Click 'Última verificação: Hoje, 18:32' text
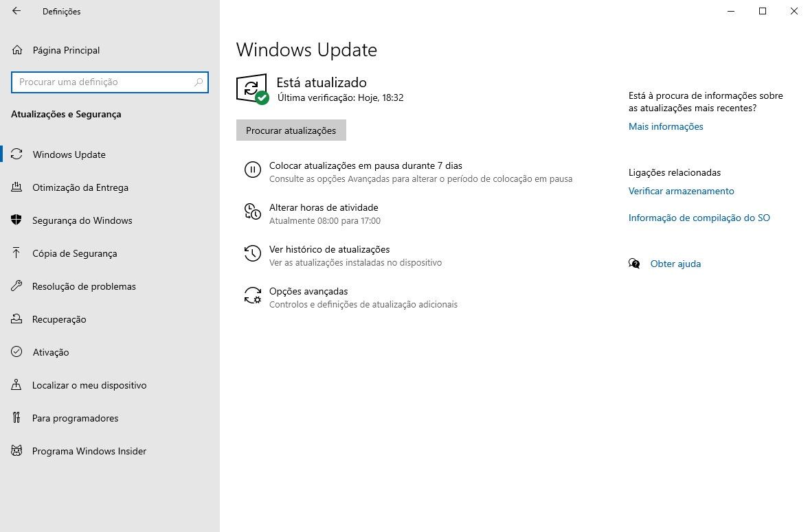 tap(341, 97)
